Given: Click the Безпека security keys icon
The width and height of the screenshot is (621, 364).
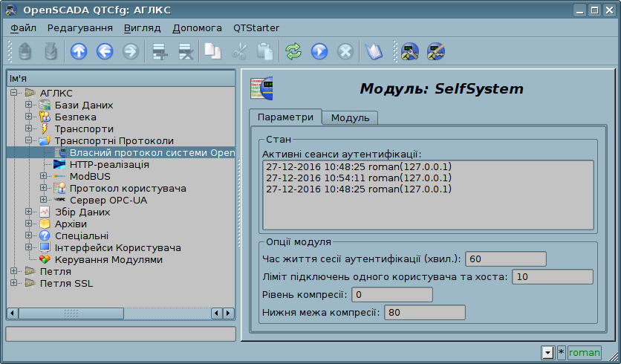Looking at the screenshot, I should 45,117.
